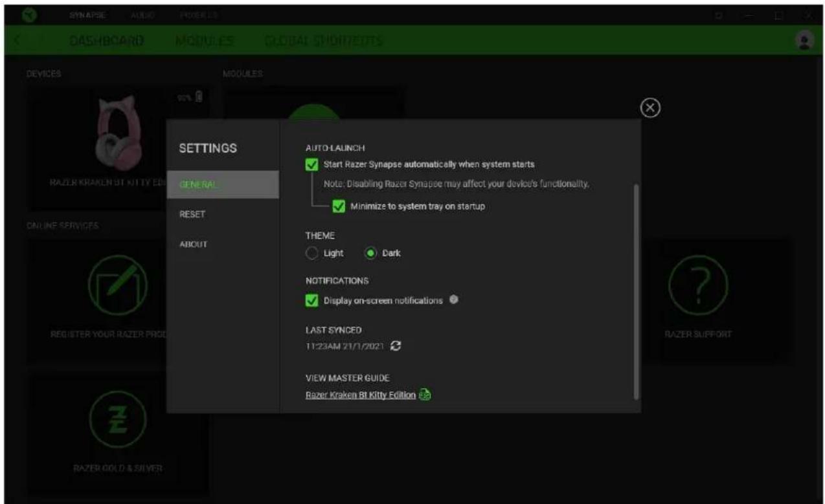
Task: Click the back arrow in the green bar
Action: pyautogui.click(x=17, y=41)
